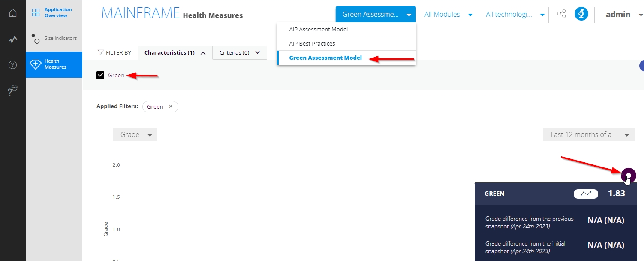Go to Size Indicators section
The height and width of the screenshot is (261, 644).
click(54, 38)
